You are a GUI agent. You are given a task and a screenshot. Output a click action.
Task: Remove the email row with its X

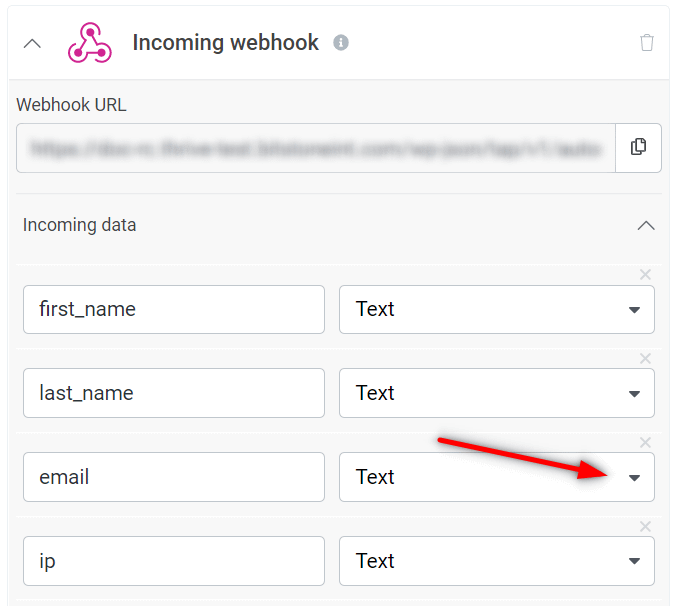[x=645, y=442]
